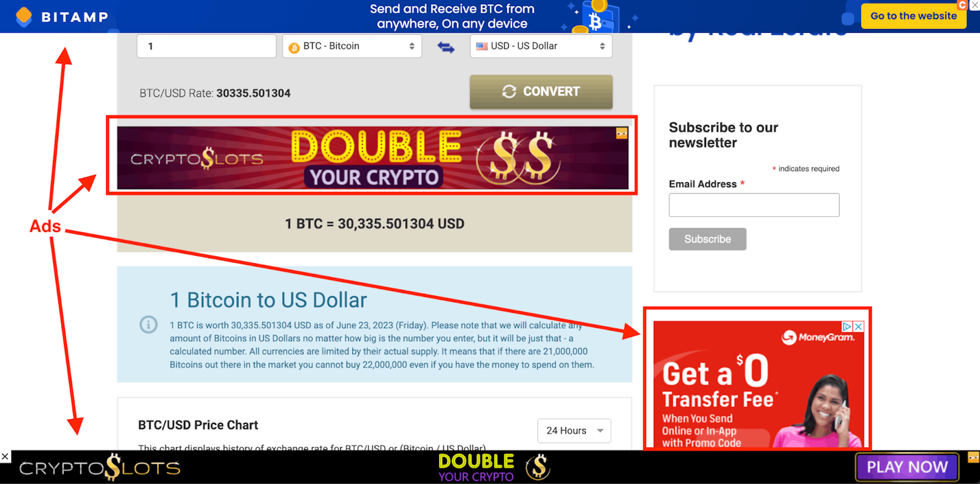
Task: Click the Convert refresh/sync icon
Action: 509,92
